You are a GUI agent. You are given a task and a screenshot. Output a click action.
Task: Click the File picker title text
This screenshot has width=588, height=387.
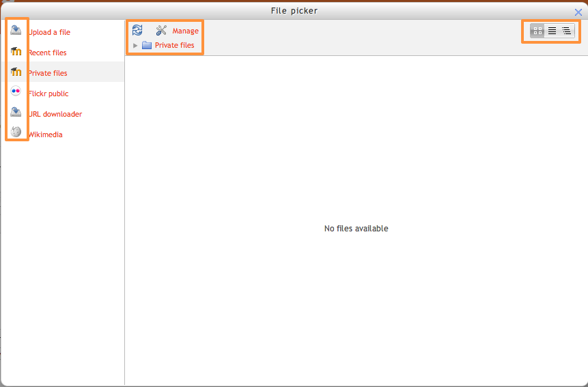tap(294, 11)
